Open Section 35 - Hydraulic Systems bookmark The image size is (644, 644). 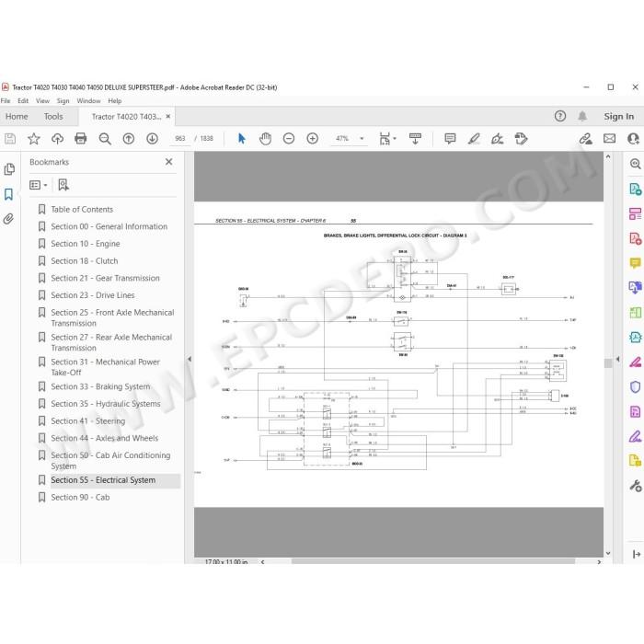tap(106, 404)
